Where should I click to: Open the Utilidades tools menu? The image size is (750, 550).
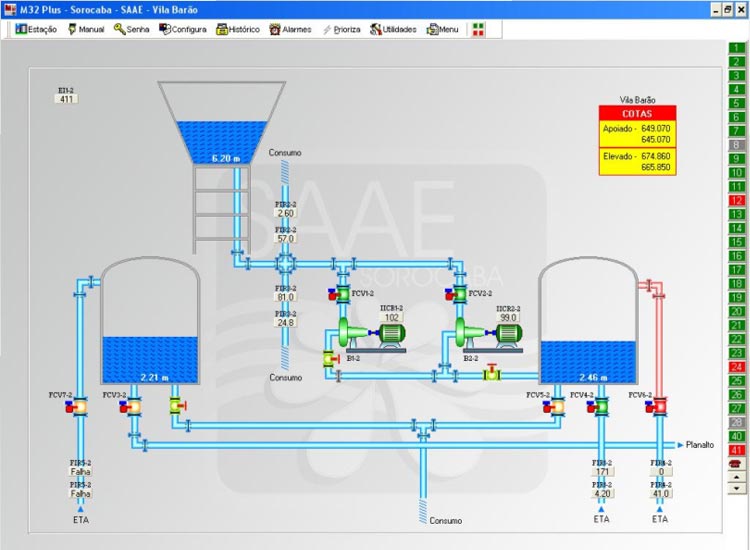pyautogui.click(x=393, y=30)
